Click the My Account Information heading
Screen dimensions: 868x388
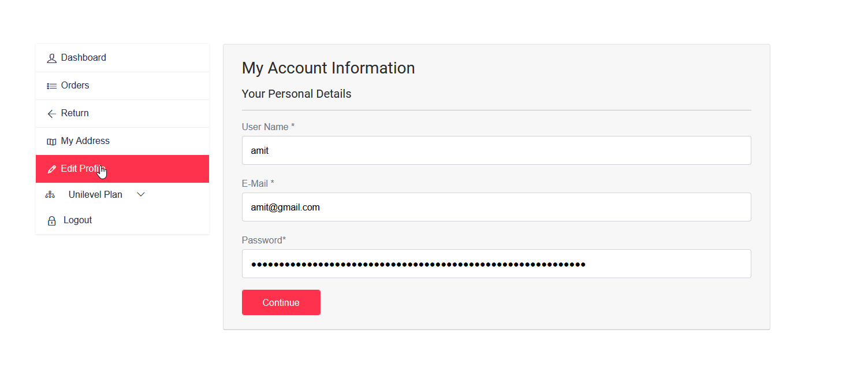(328, 68)
